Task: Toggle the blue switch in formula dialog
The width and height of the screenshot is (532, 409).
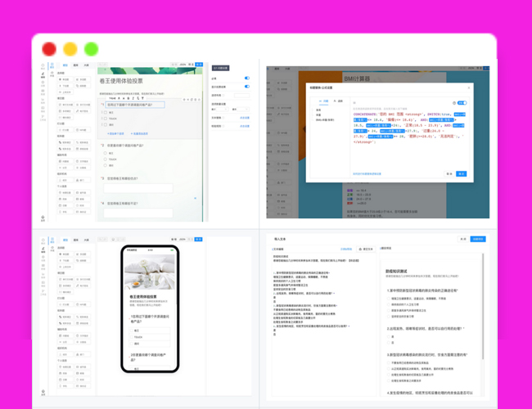Action: 463,103
